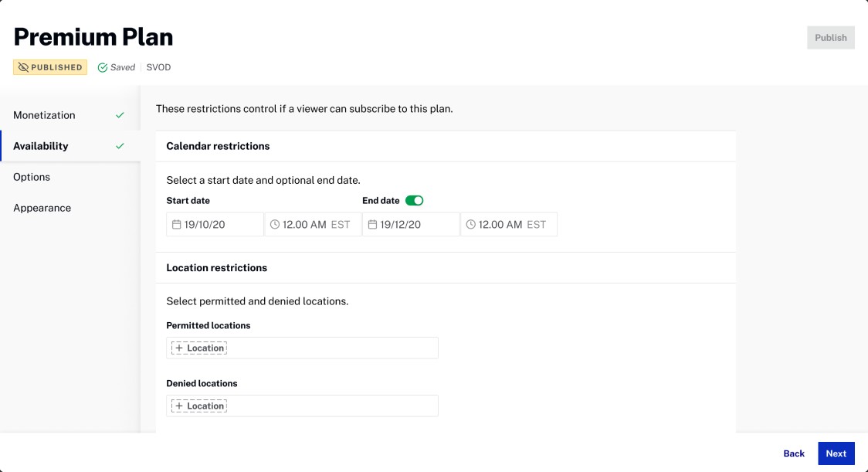Image resolution: width=868 pixels, height=472 pixels.
Task: Click the calendar icon in Start date field
Action: pos(177,224)
